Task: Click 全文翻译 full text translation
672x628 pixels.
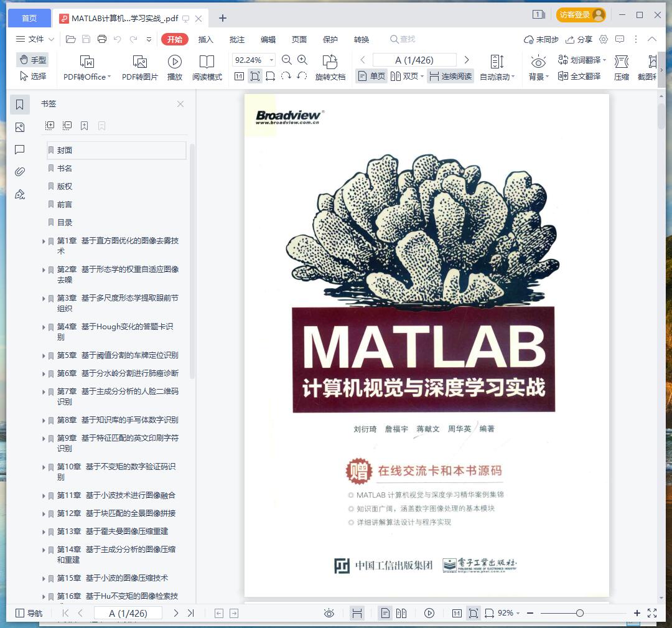Action: [x=579, y=77]
